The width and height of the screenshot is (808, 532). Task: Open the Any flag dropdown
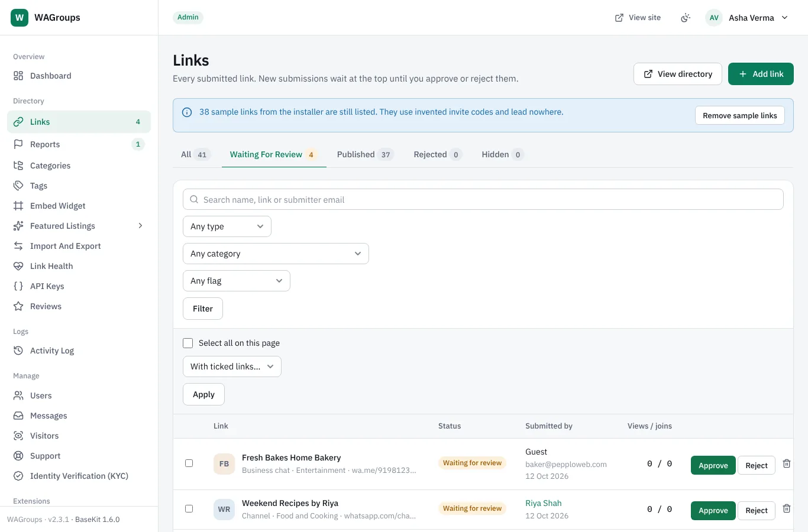click(237, 281)
